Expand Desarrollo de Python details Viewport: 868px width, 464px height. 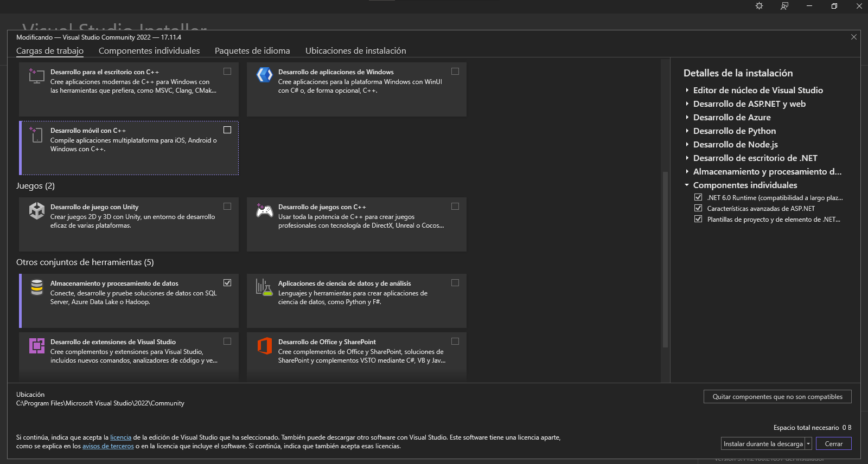coord(687,131)
